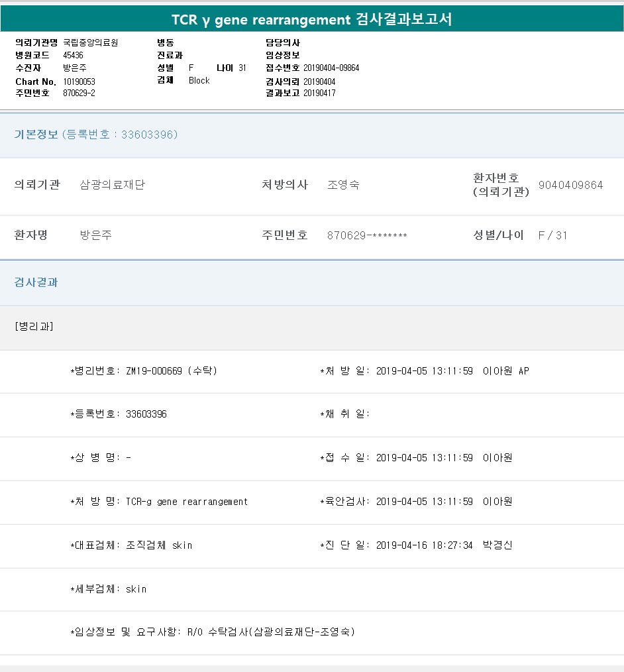
Task: Click the 접수번호 20190404-09864 in header
Action: (x=331, y=68)
